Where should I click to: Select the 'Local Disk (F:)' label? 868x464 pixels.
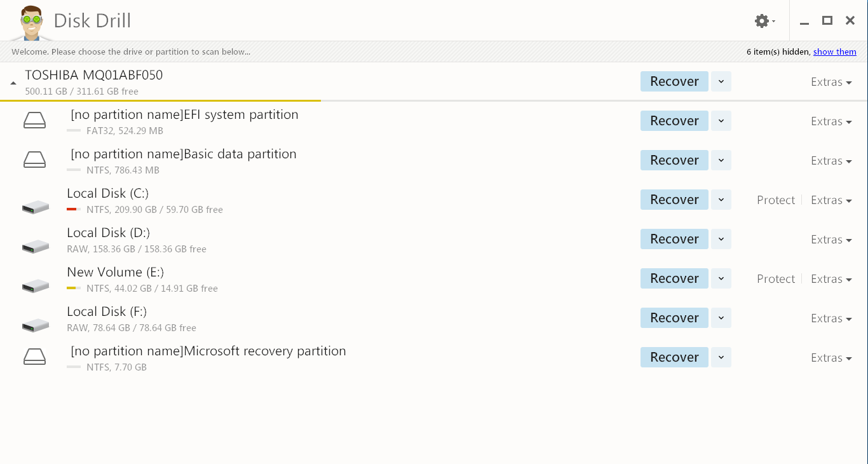point(107,312)
